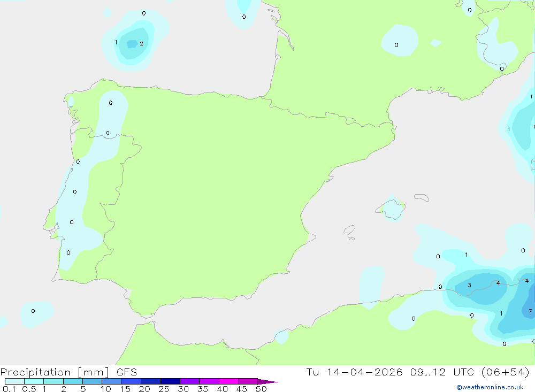Click the precipitation value '3' on the map
This screenshot has width=535, height=392.
pos(469,285)
